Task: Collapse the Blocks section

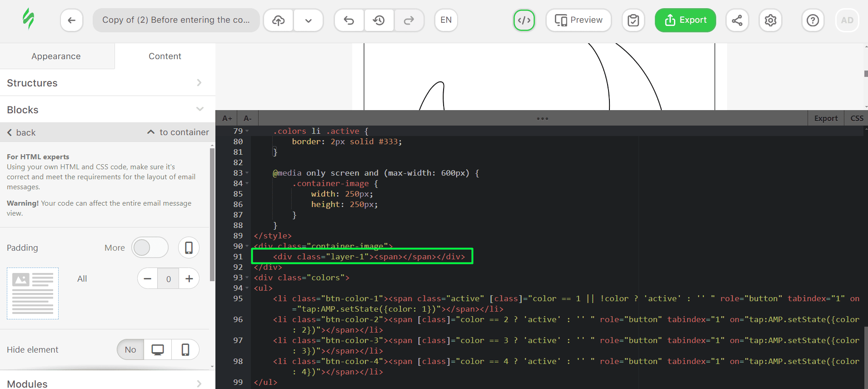Action: [x=107, y=110]
